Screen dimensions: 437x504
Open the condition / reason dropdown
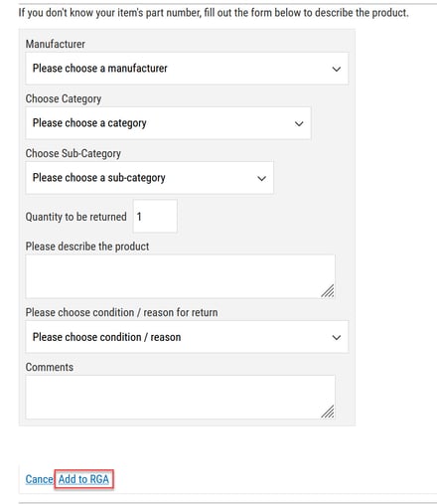tap(187, 337)
